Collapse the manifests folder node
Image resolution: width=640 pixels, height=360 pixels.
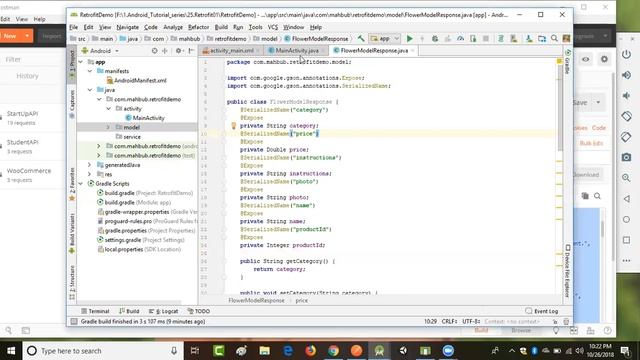click(x=90, y=71)
